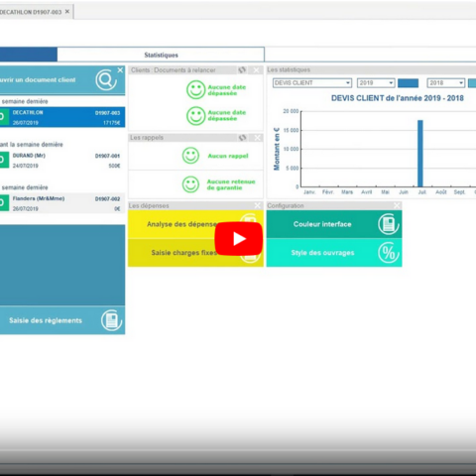Open the 2019 year dropdown

[376, 83]
